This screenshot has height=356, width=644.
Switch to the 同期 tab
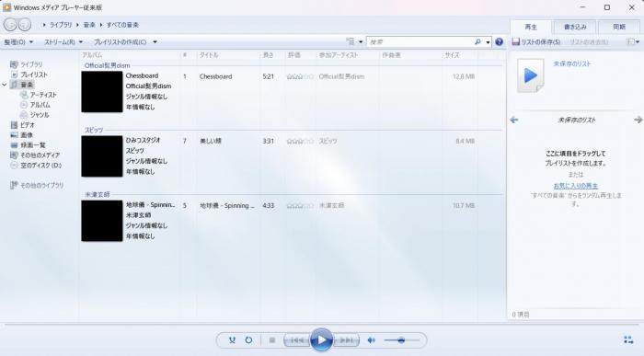(618, 27)
